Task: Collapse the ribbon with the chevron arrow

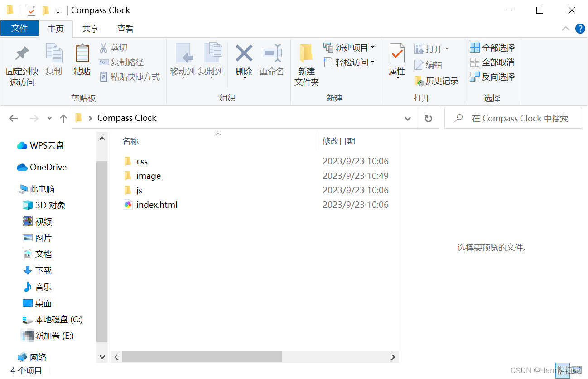Action: coord(565,28)
